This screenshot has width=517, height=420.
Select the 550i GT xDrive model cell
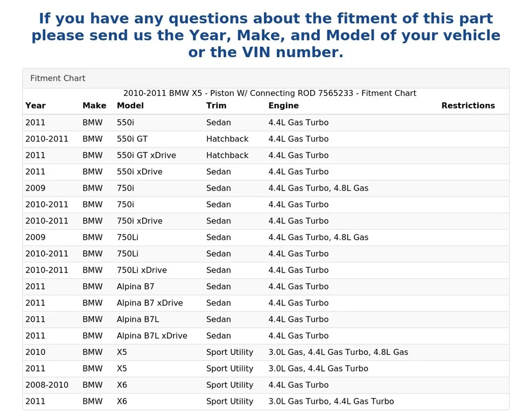tap(146, 156)
